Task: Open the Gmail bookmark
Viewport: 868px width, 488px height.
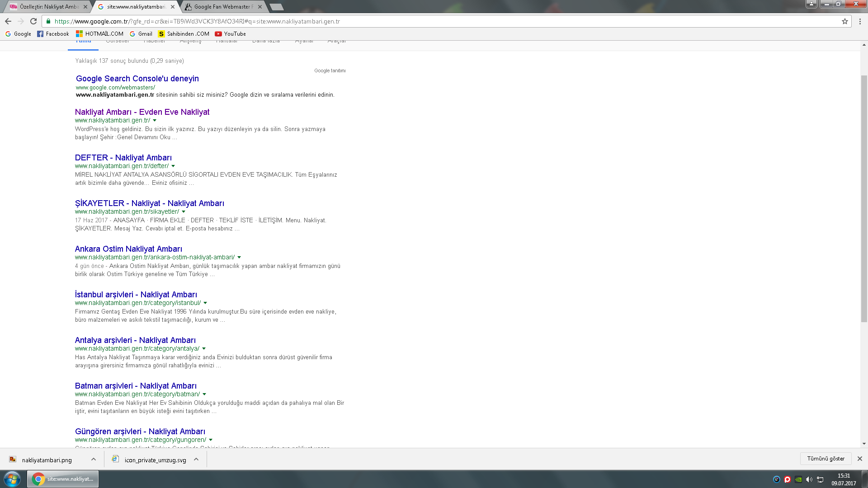Action: click(141, 34)
